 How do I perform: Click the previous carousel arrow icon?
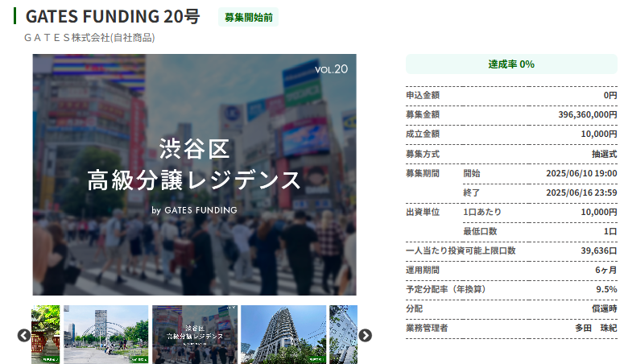tap(24, 336)
